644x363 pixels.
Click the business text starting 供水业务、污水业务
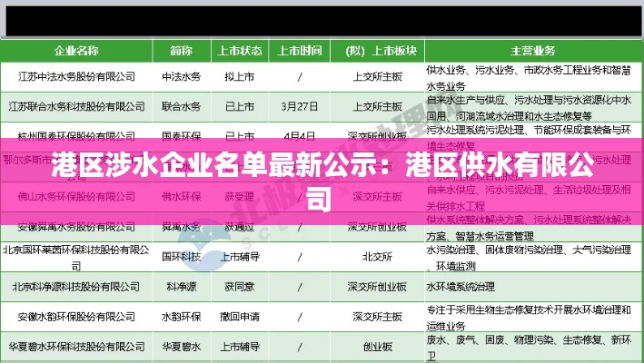click(x=529, y=77)
